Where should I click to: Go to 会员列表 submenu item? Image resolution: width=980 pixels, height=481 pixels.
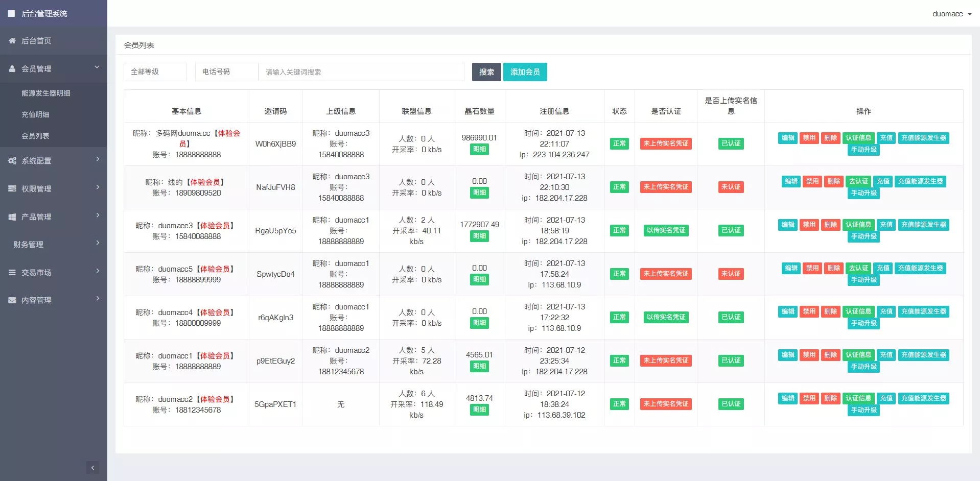(x=35, y=136)
